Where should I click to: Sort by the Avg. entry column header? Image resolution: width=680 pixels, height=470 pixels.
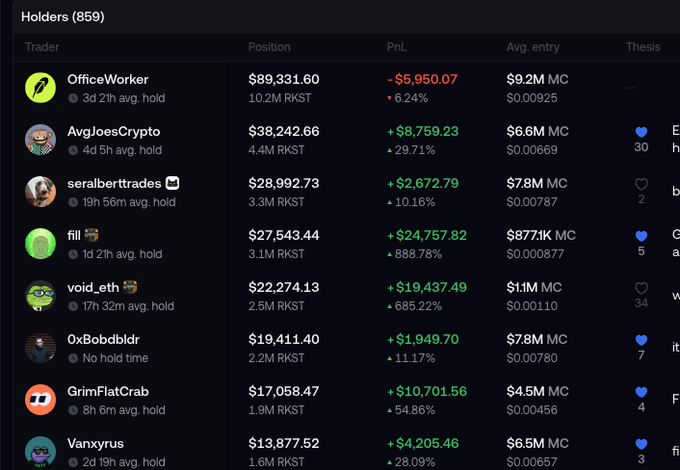click(533, 47)
